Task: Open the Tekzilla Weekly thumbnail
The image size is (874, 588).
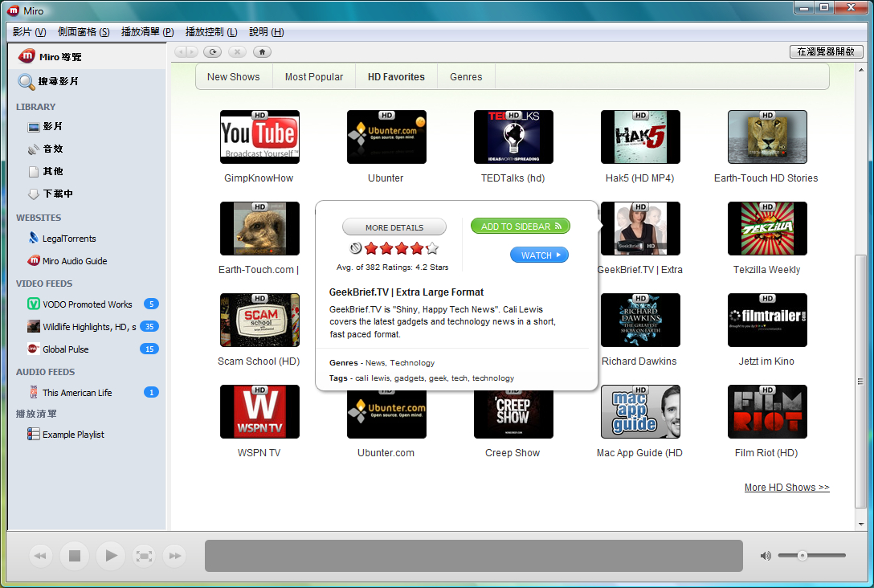Action: (x=767, y=228)
